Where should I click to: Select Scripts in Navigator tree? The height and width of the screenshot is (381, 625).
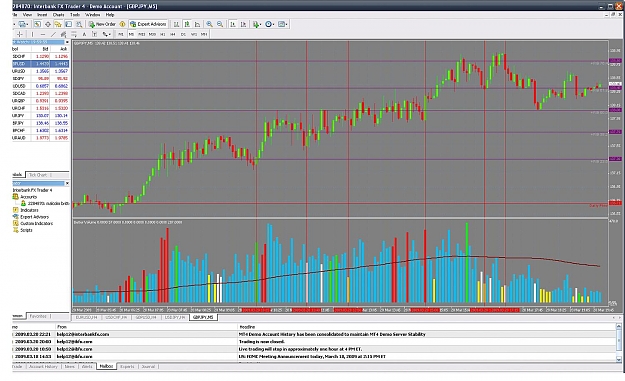tap(26, 230)
